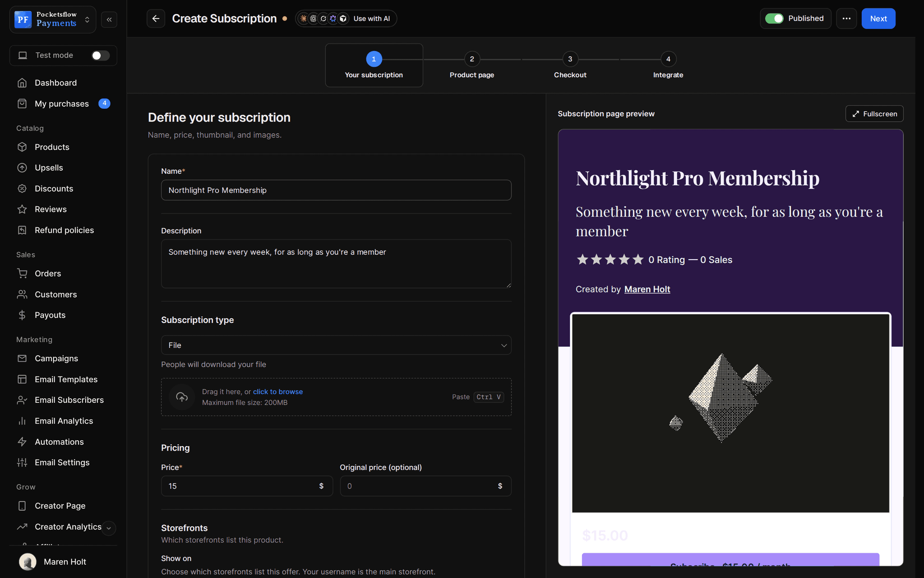The image size is (924, 578).
Task: Select the Your subscription step
Action: tap(374, 65)
